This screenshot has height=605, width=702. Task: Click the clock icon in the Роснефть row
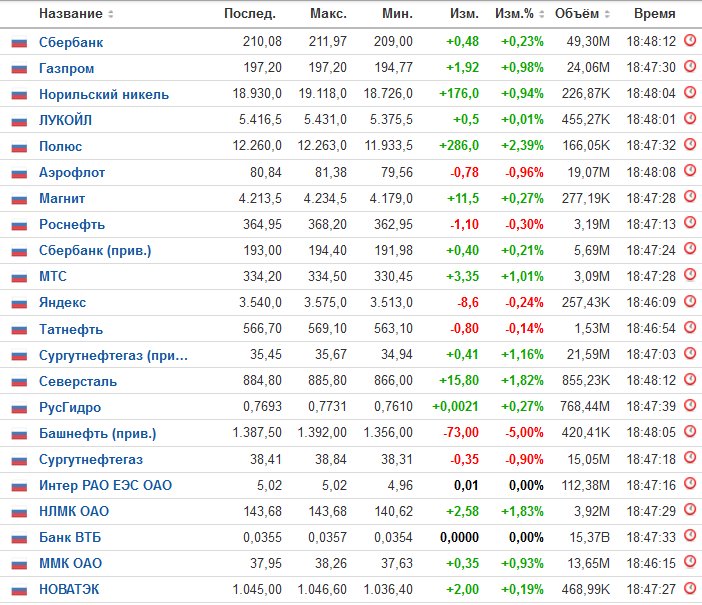(x=690, y=223)
